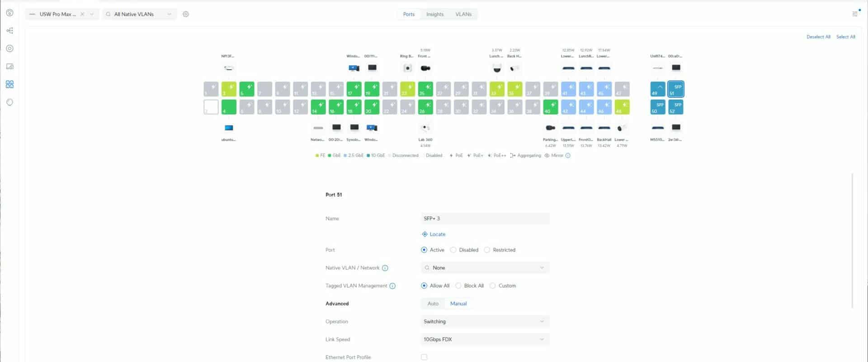Screen dimensions: 868x362
Task: Click the GbE legend color swatch
Action: (x=330, y=155)
